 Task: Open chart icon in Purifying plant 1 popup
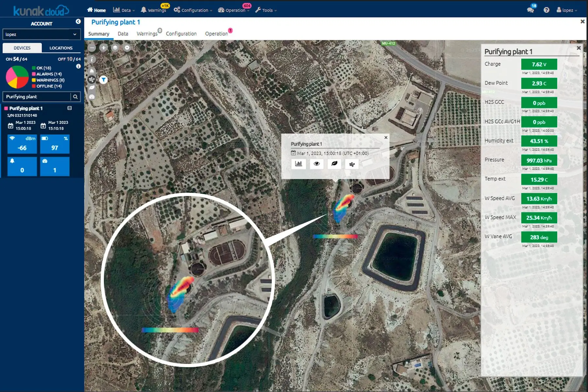tap(299, 164)
